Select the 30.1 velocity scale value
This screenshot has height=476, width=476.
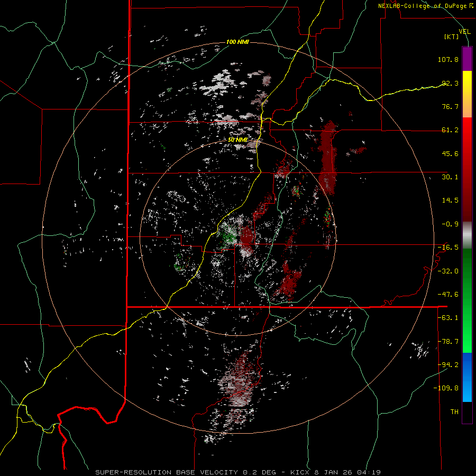(450, 177)
